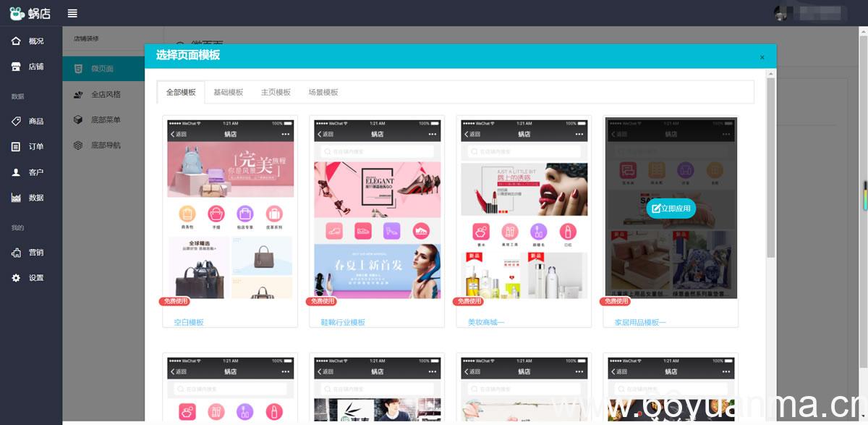This screenshot has width=868, height=425.
Task: Click the 蜗店 logo icon
Action: (17, 13)
